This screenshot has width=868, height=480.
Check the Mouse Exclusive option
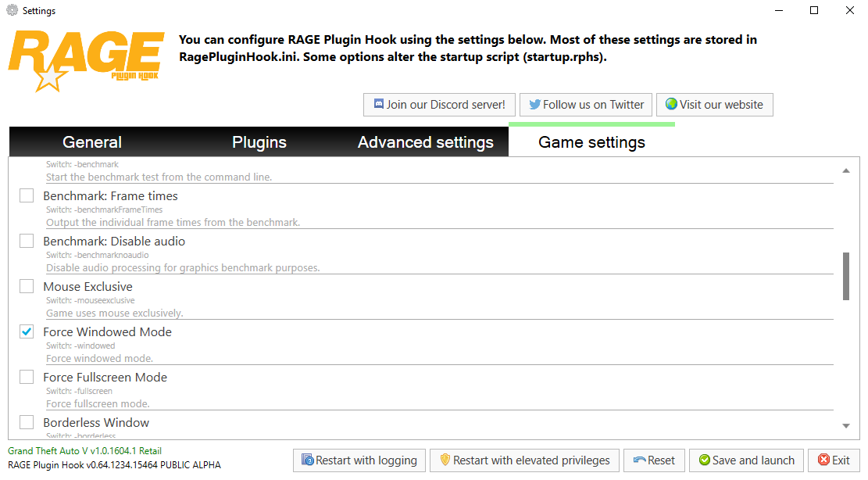coord(27,286)
